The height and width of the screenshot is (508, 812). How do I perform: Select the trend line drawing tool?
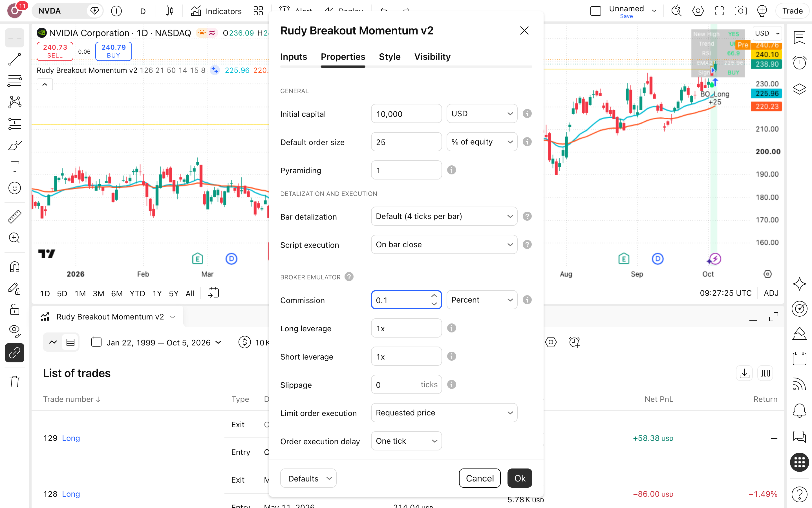(14, 59)
